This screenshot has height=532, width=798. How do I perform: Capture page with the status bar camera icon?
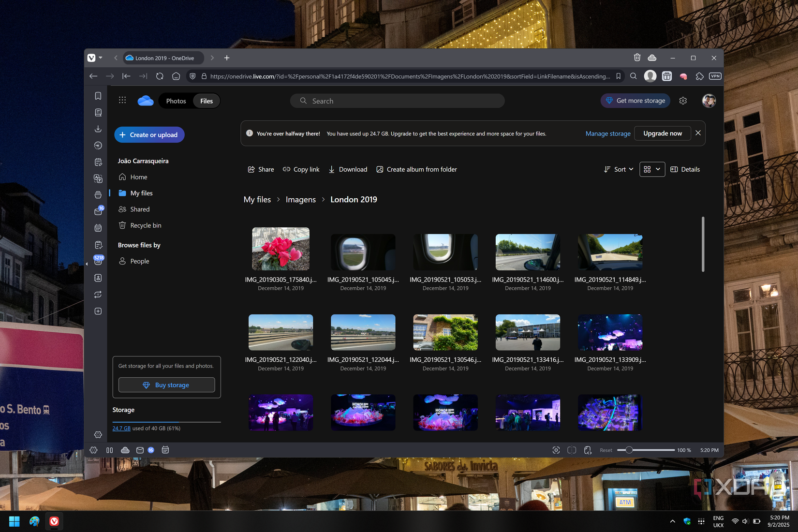tap(556, 450)
